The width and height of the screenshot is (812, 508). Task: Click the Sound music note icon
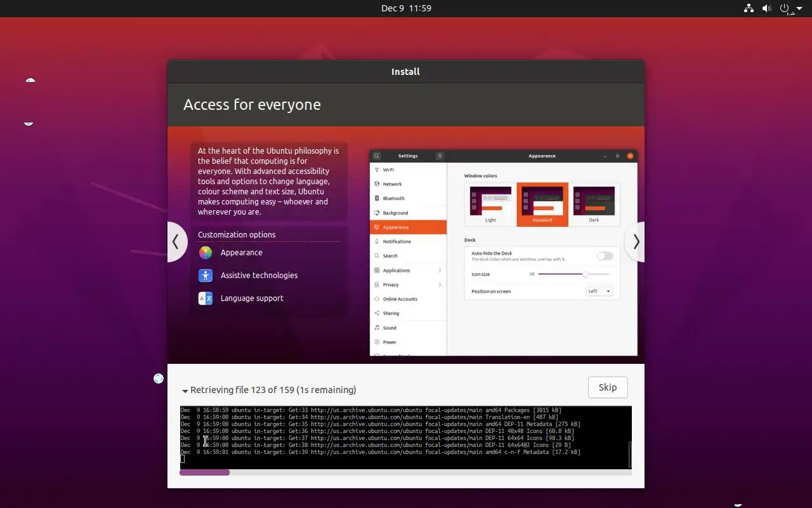tap(377, 328)
